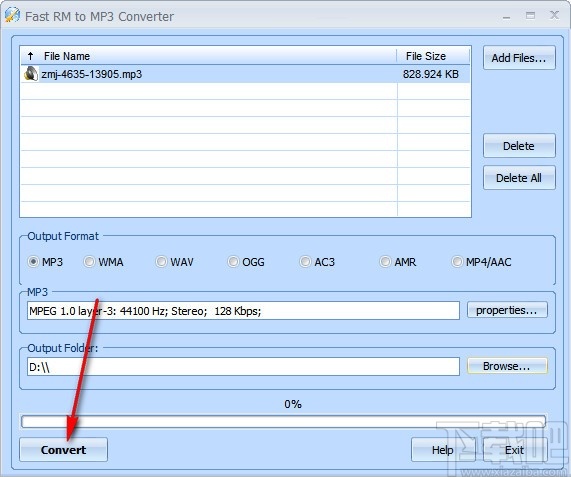Sort by the File Name column header
571x477 pixels.
pos(208,56)
